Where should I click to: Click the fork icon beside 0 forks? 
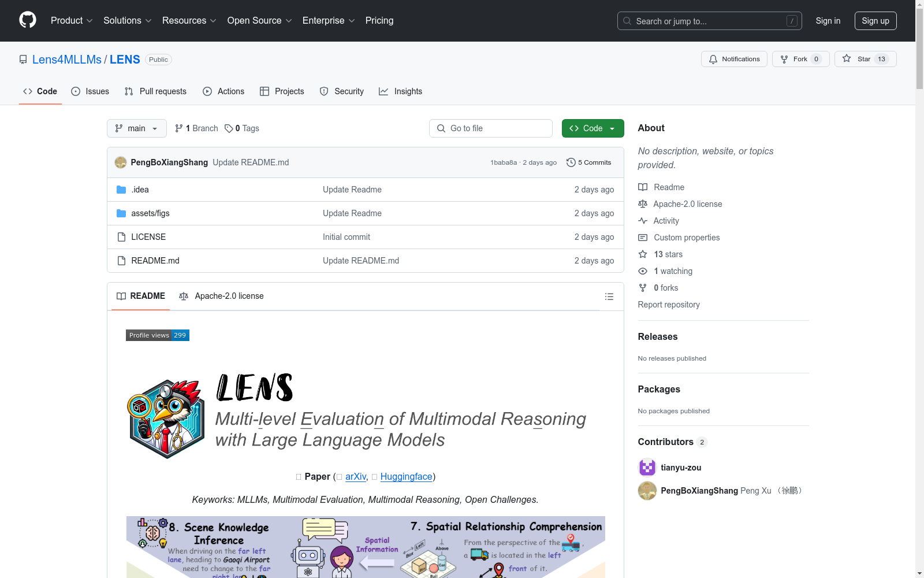click(x=643, y=288)
